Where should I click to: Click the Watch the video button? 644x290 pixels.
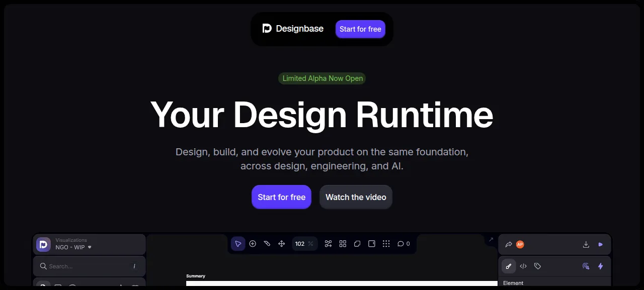(356, 197)
